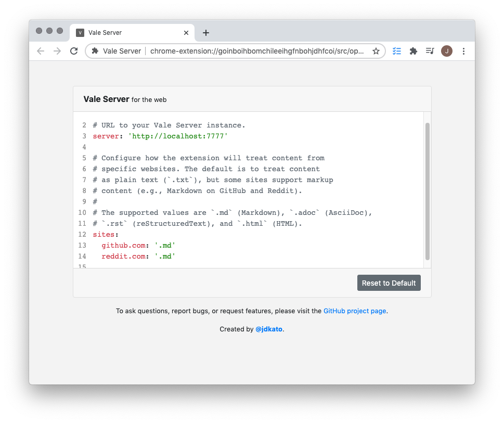The height and width of the screenshot is (423, 504).
Task: Click the browser back arrow
Action: [x=41, y=51]
